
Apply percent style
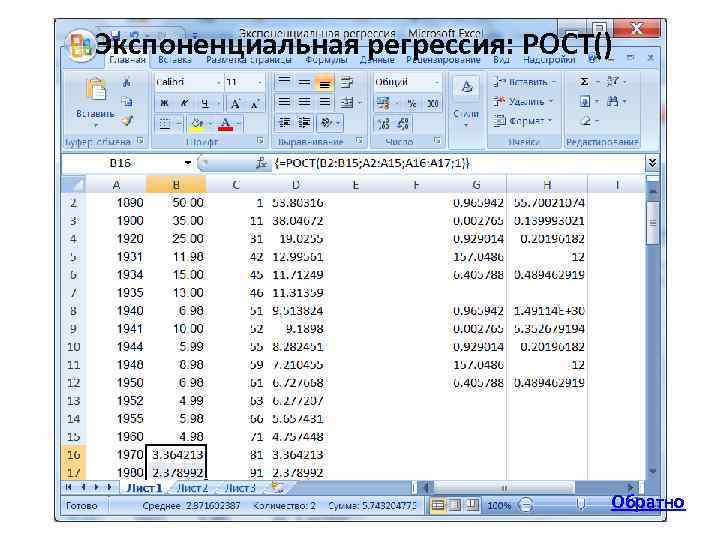pos(412,104)
